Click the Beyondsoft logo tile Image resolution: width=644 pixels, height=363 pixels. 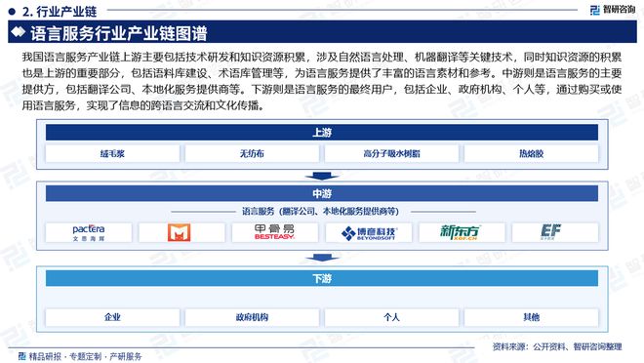[x=369, y=232]
